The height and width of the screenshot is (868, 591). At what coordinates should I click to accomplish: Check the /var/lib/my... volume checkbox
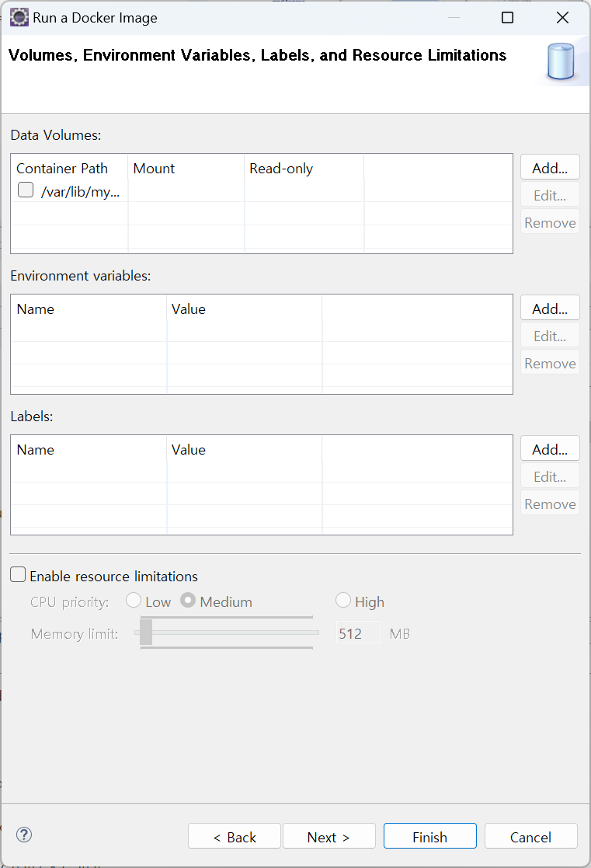click(26, 190)
